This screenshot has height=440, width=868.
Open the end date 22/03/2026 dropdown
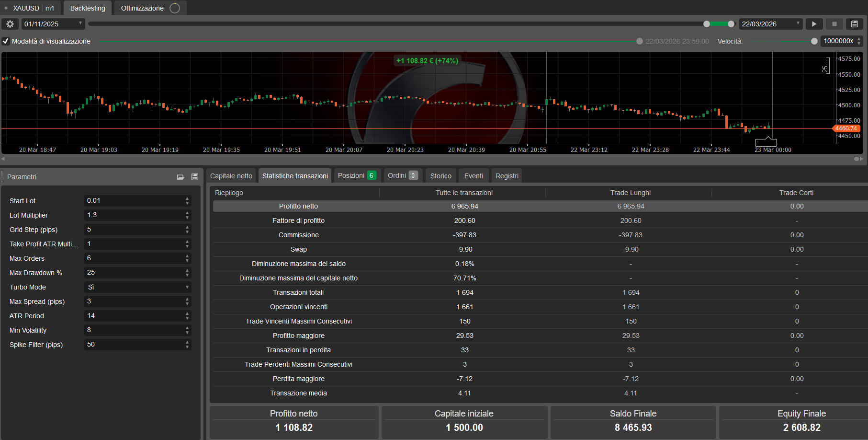(x=798, y=23)
